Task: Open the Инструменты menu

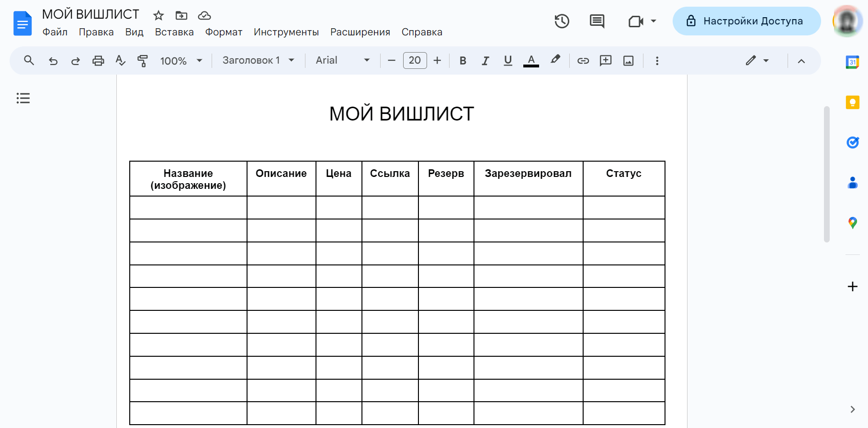Action: (286, 32)
